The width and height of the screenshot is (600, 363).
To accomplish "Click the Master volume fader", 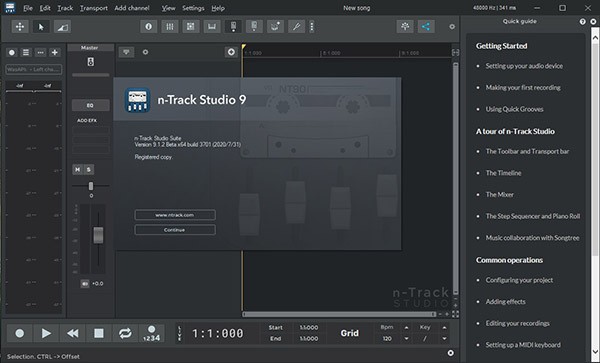I will [x=98, y=235].
